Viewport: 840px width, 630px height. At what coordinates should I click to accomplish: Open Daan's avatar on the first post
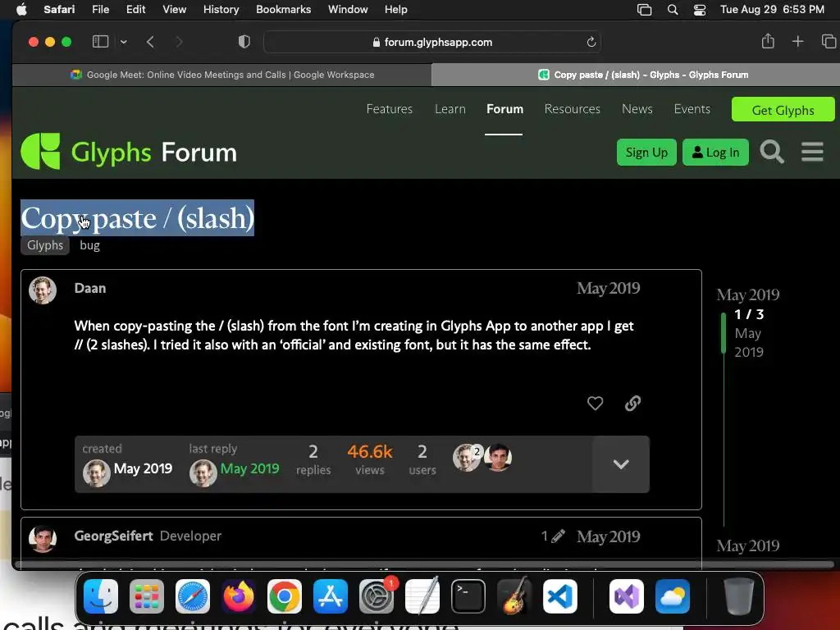pos(43,290)
